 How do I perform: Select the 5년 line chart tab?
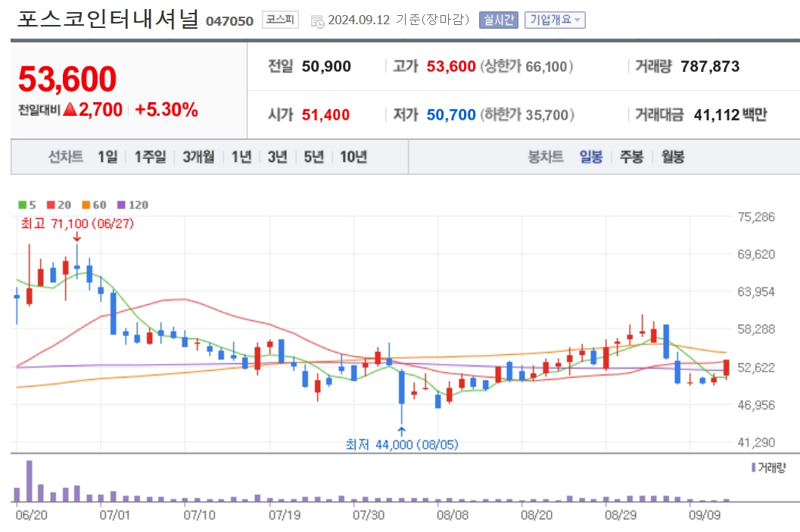(x=314, y=157)
